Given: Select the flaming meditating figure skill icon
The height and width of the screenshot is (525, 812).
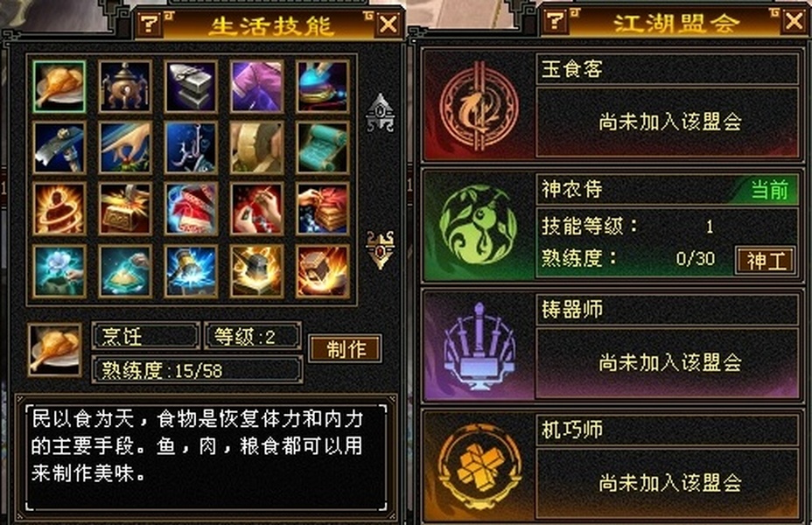Looking at the screenshot, I should (59, 208).
